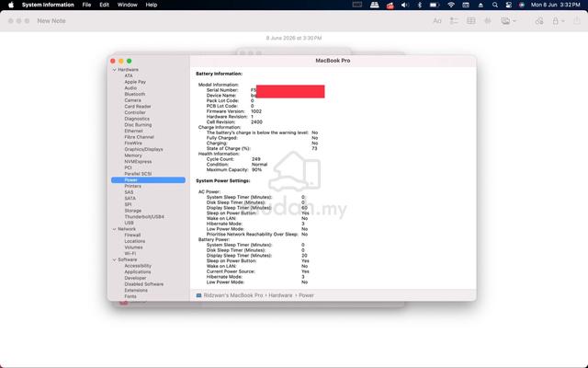The width and height of the screenshot is (588, 368).
Task: Click the share icon in the Notes toolbar
Action: (577, 21)
